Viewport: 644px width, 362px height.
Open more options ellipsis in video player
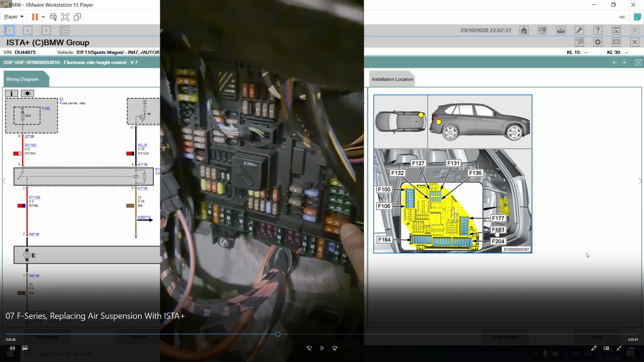[632, 348]
